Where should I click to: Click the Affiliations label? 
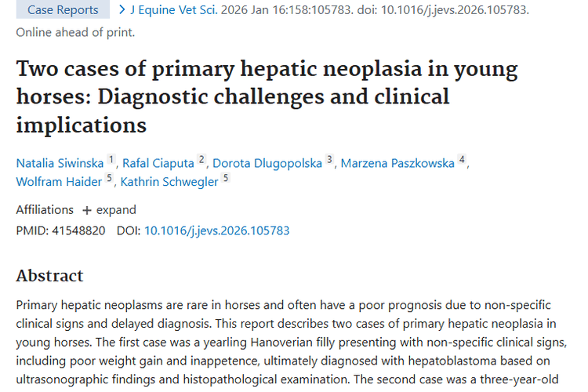coord(45,210)
